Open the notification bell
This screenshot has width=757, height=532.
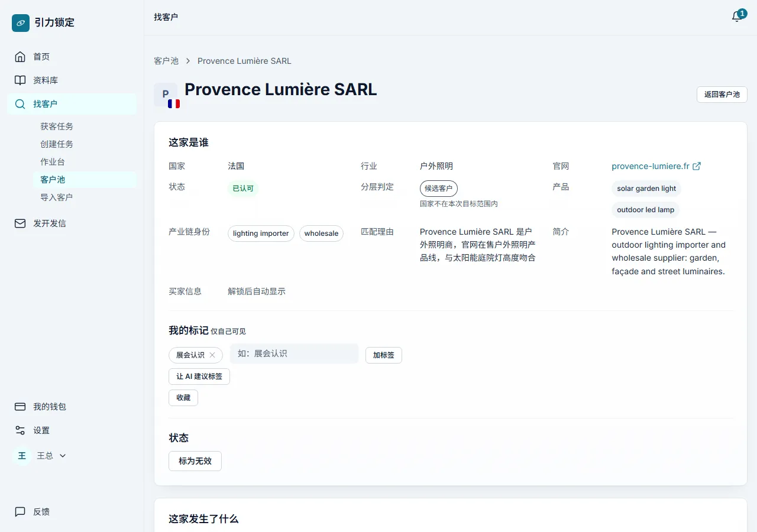(x=737, y=17)
